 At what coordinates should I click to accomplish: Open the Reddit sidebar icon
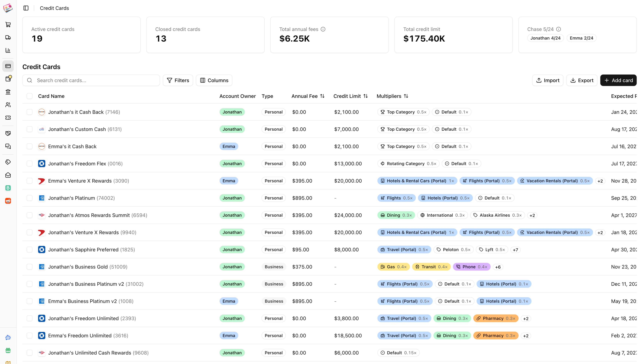coord(8,201)
